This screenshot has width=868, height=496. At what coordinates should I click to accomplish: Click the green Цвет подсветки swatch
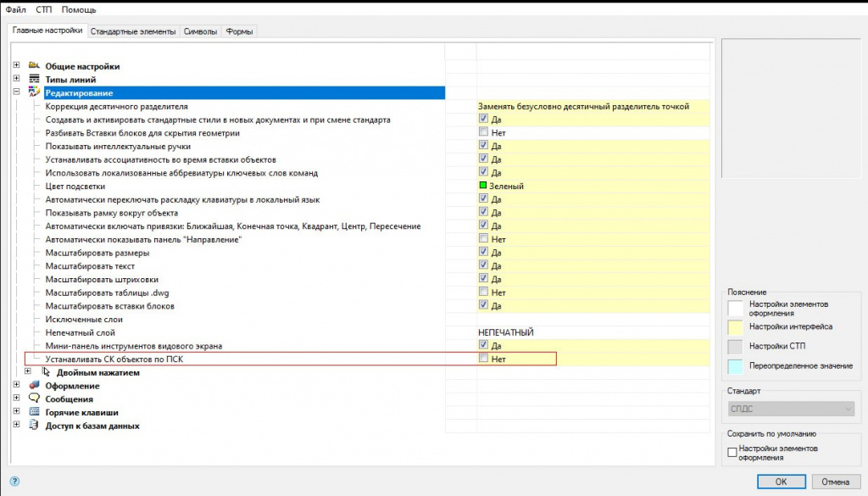pos(482,186)
